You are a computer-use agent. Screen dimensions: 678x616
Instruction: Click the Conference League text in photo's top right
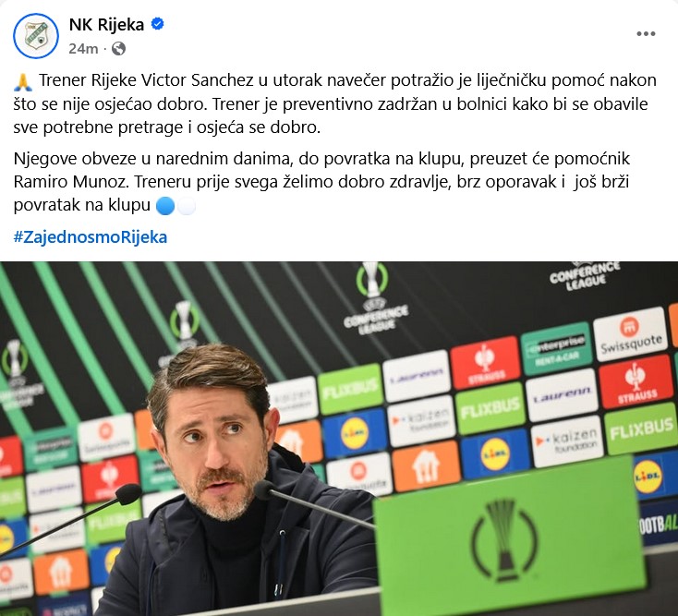click(585, 275)
